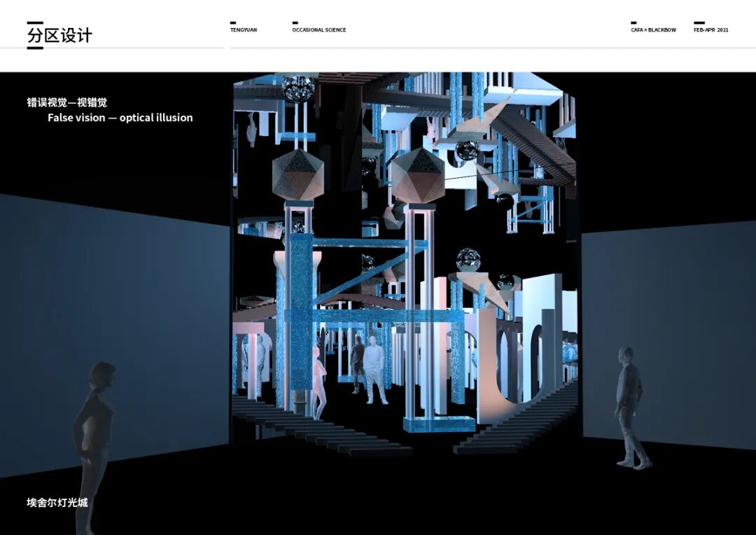Click the central Escher light city rendering

405,265
